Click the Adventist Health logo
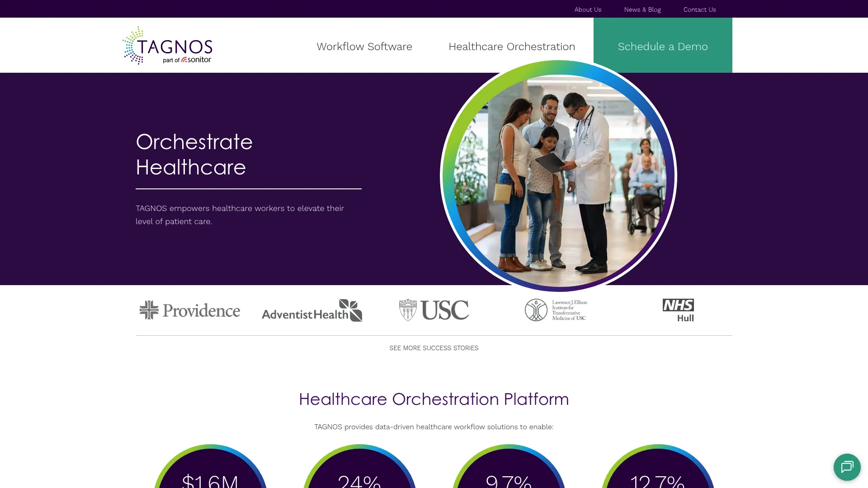 (x=312, y=310)
